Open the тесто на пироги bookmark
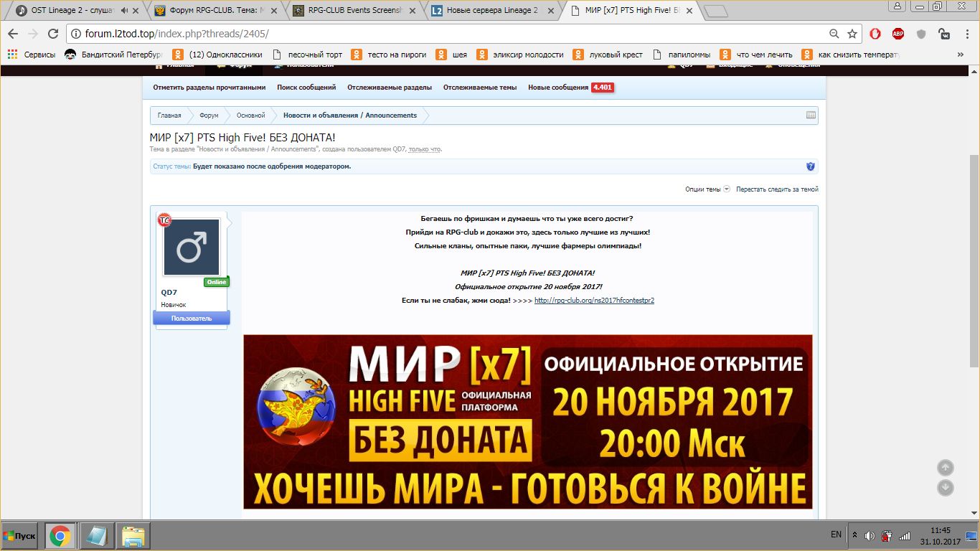 coord(389,55)
